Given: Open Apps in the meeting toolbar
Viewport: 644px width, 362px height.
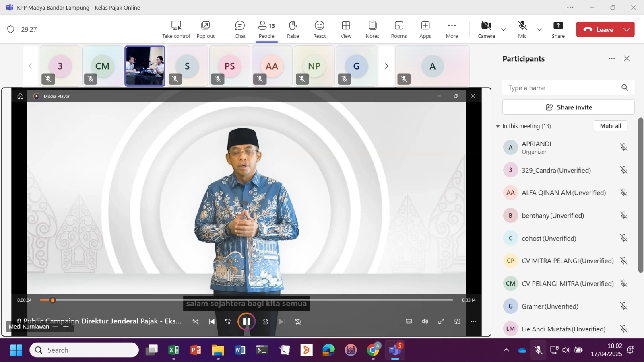Looking at the screenshot, I should click(425, 29).
